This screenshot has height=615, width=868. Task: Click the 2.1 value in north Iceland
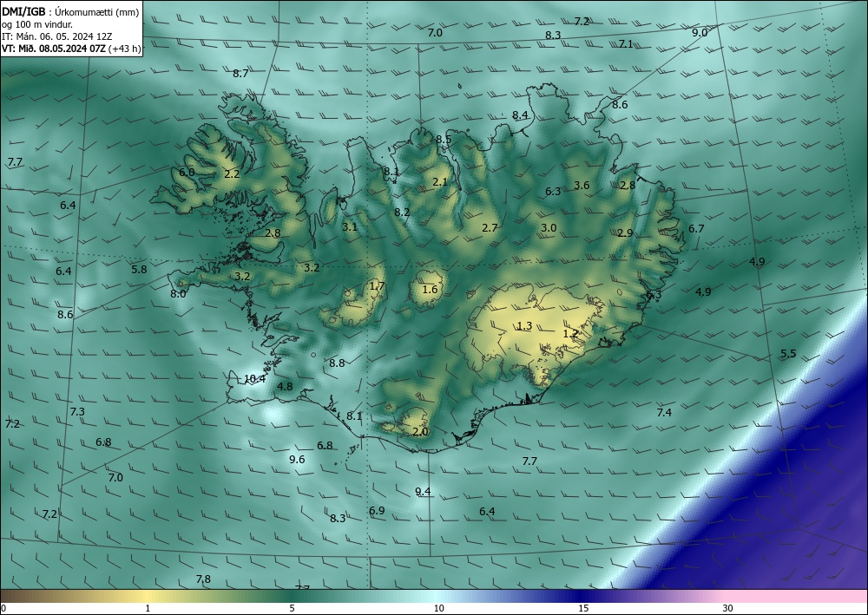point(440,181)
